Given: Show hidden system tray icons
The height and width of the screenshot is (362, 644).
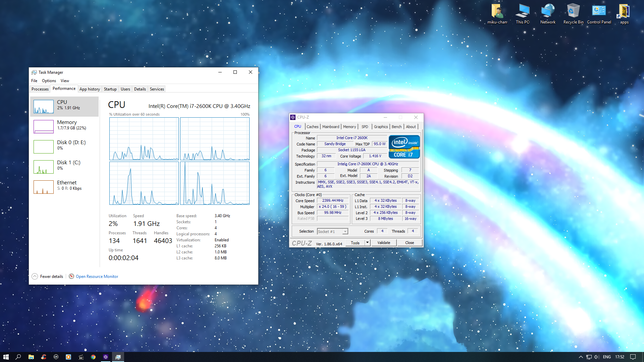Looking at the screenshot, I should [581, 357].
